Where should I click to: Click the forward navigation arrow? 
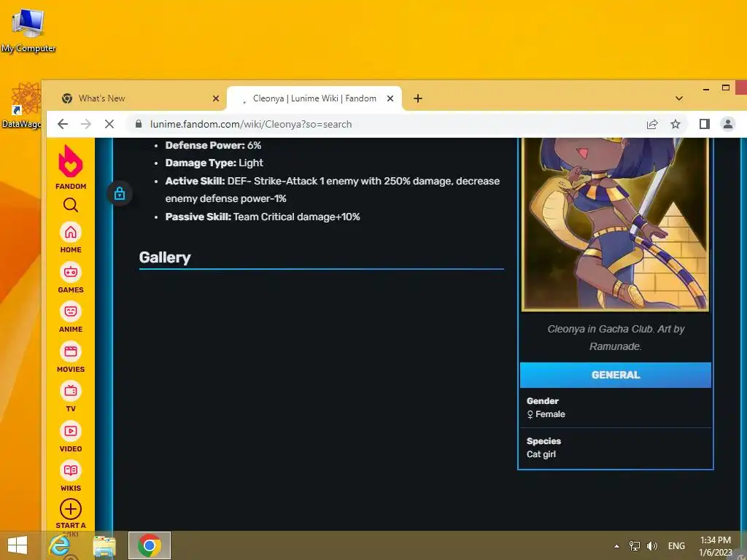pyautogui.click(x=86, y=124)
